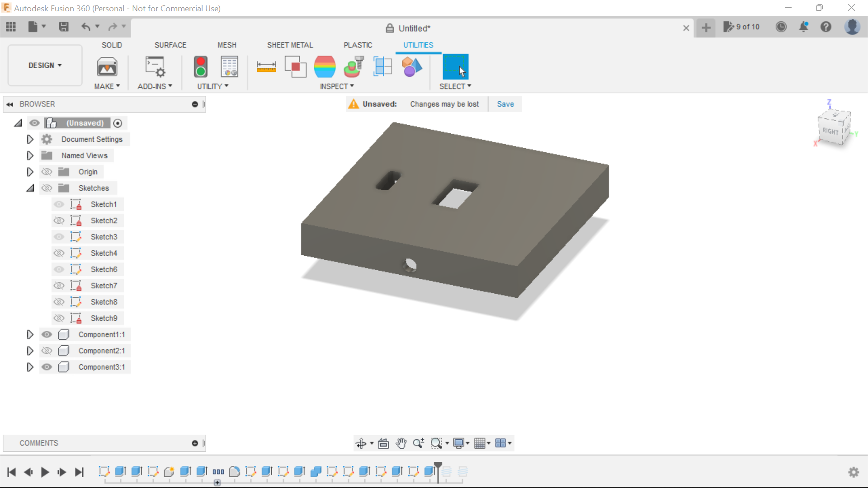Expand Component3:1 in the browser

(30, 367)
